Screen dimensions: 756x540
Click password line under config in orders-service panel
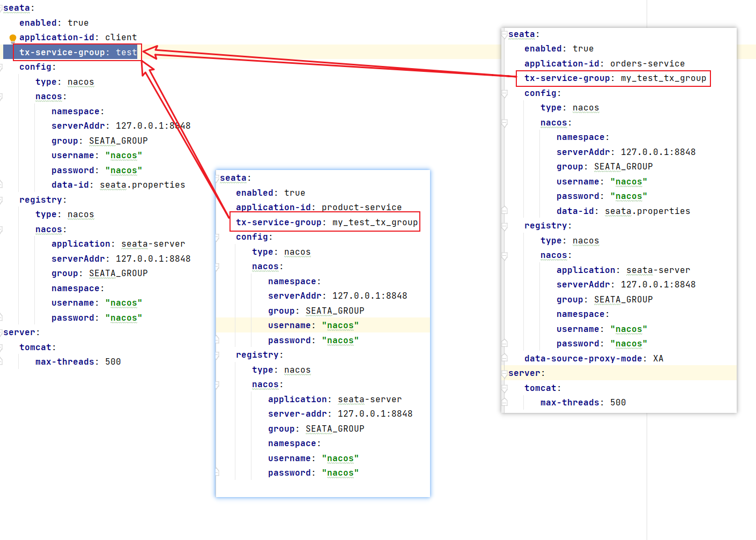coord(602,196)
